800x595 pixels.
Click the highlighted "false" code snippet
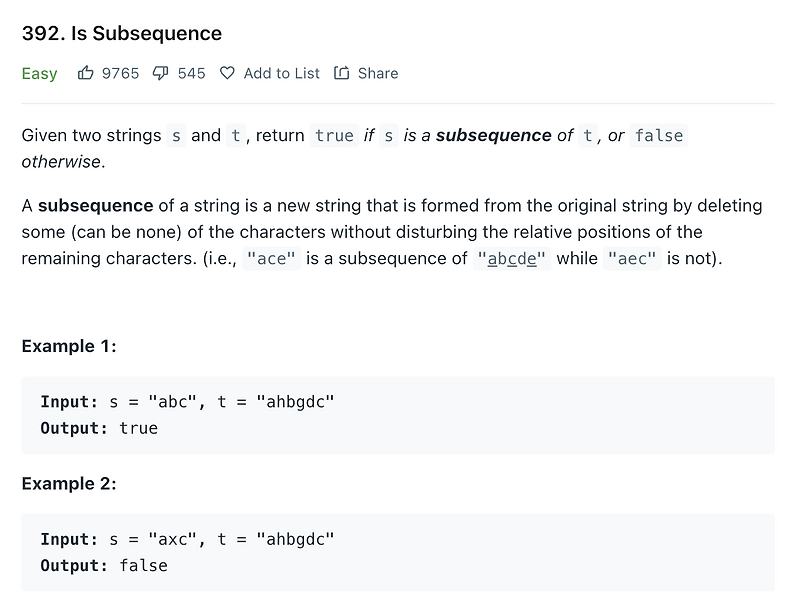pos(659,135)
